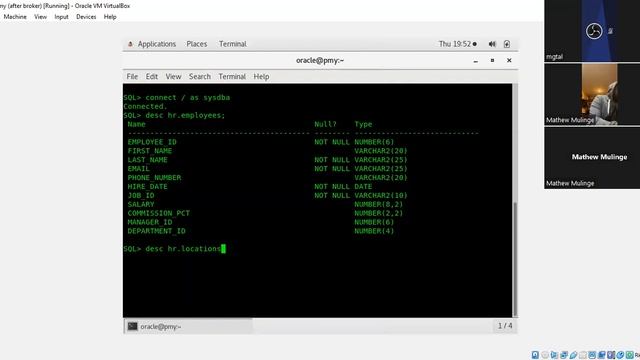Click the mgtal participant video tile
Screen dimensions: 640x360
(x=592, y=31)
